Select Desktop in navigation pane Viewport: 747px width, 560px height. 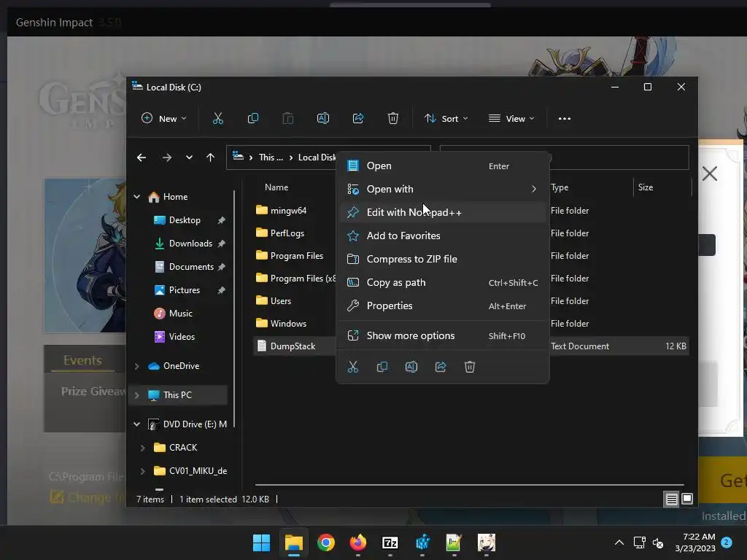(185, 220)
